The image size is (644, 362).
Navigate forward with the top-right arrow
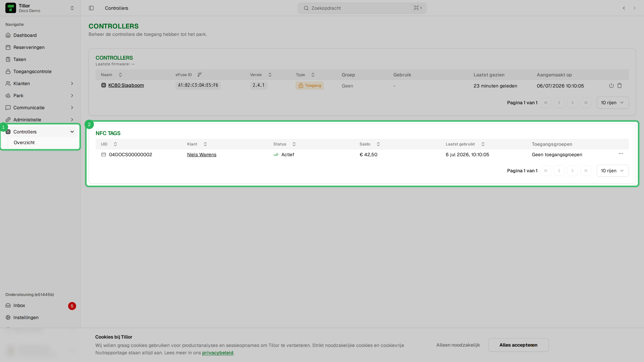point(634,8)
